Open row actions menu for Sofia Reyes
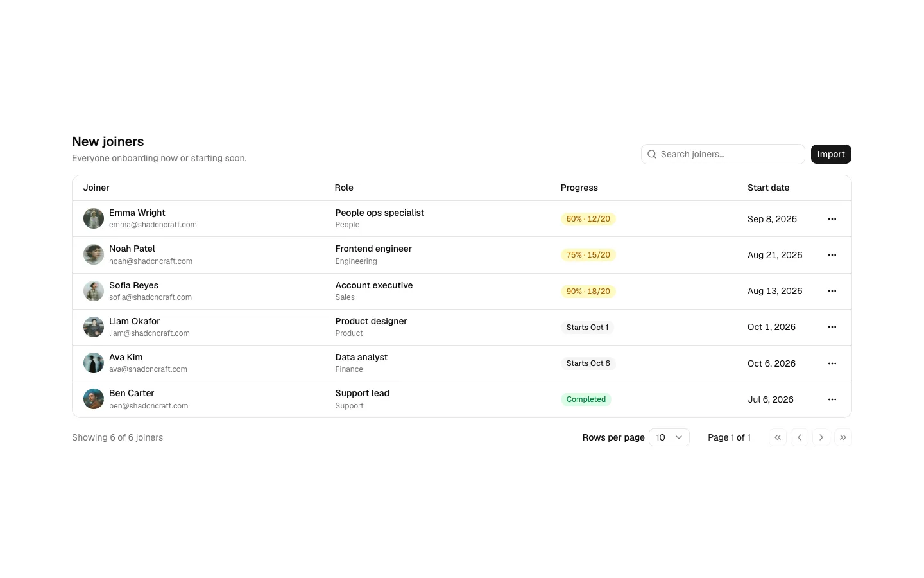Screen dimensions: 924x578 pyautogui.click(x=832, y=291)
